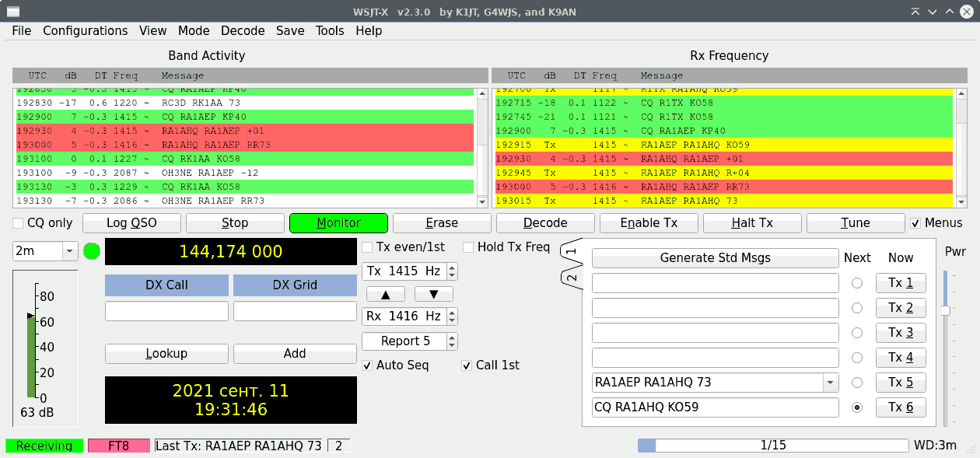Switch to message tab 2
The image size is (980, 458).
point(571,278)
